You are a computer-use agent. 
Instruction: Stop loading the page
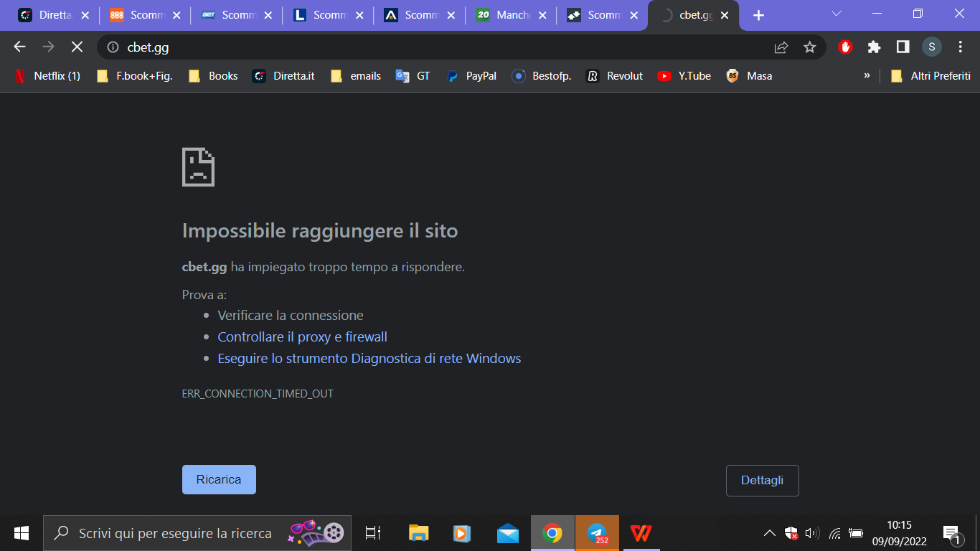coord(77,47)
